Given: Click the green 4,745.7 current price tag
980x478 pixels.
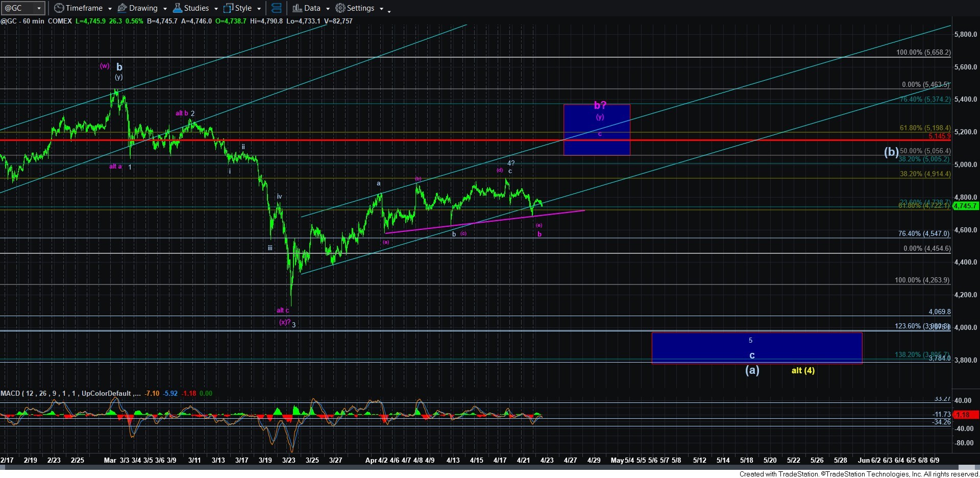Looking at the screenshot, I should (965, 206).
